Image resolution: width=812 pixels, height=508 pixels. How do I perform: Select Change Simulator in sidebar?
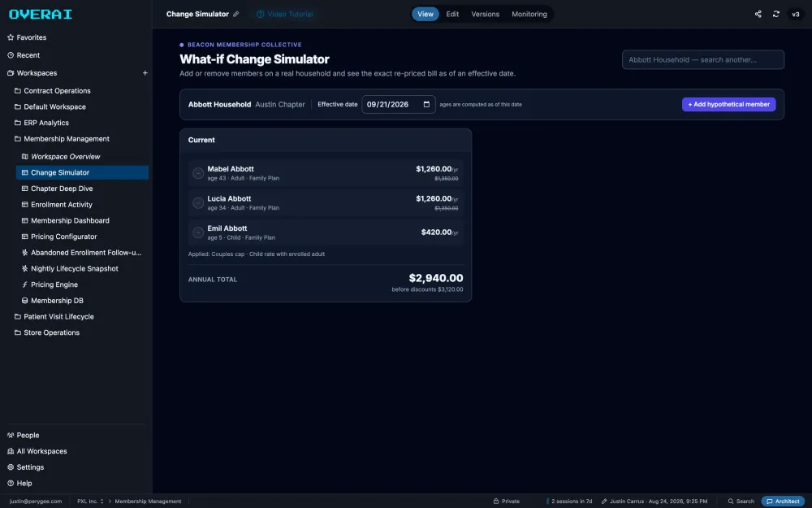[82, 172]
